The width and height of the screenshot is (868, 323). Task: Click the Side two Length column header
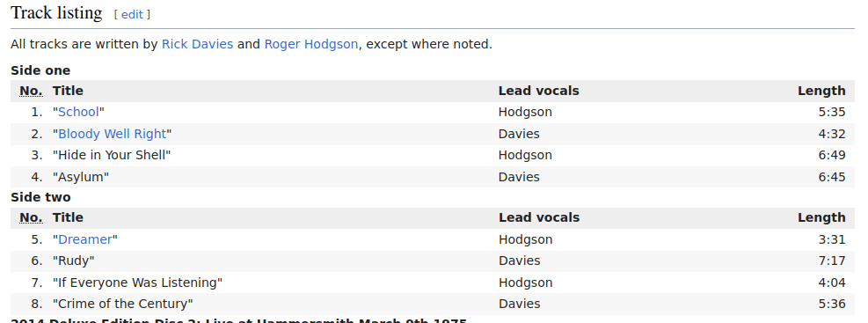(x=821, y=217)
